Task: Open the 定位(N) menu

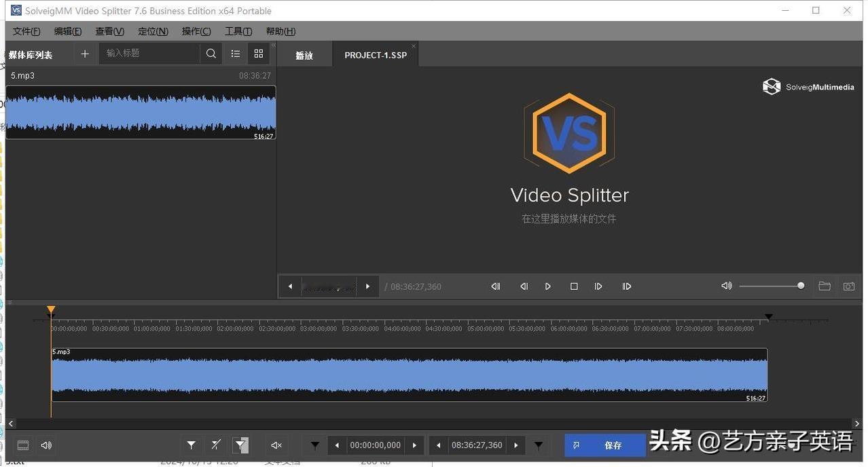Action: [153, 31]
